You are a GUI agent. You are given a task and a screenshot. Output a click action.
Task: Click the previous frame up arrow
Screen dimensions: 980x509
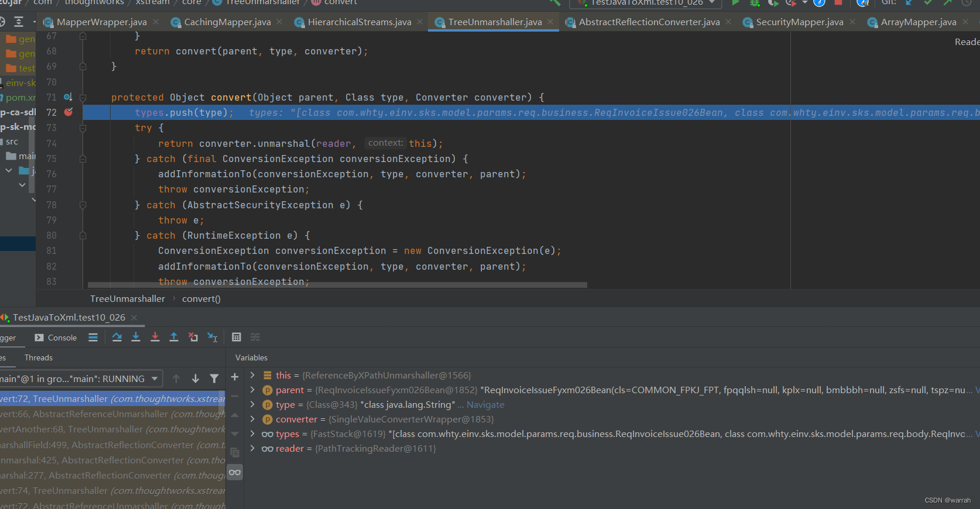coord(176,379)
